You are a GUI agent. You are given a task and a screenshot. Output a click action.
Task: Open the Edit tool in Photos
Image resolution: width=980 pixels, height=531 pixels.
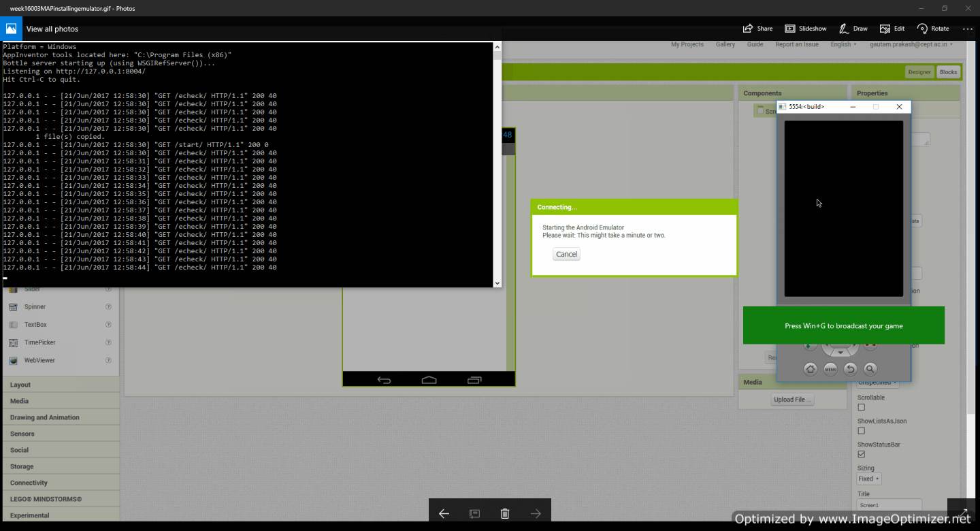(892, 29)
